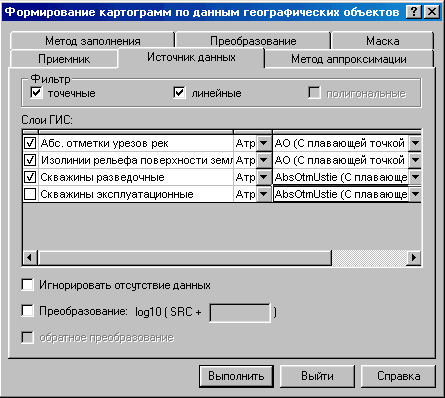Enable the Скважины эксплуатационные layer checkbox
The image size is (445, 398).
click(30, 194)
